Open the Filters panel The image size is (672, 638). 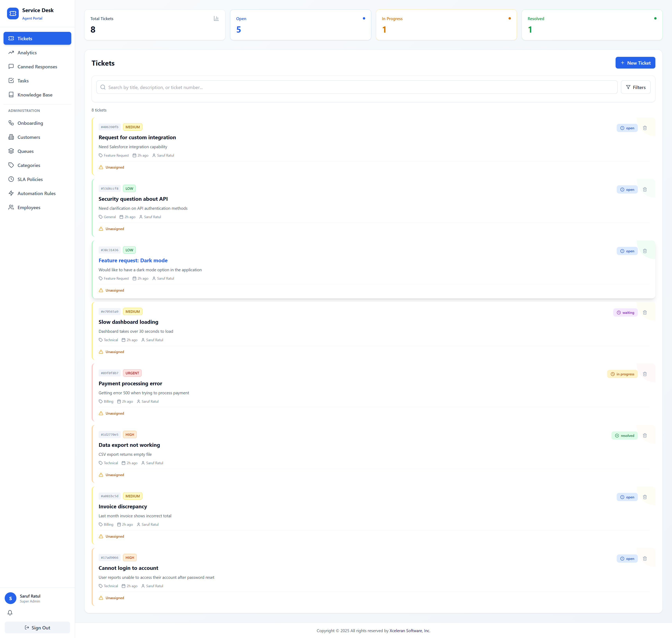(635, 87)
